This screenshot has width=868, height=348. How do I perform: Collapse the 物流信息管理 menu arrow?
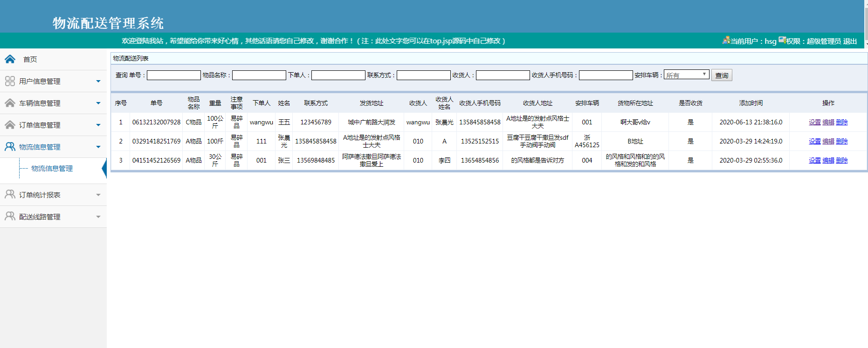coord(98,147)
